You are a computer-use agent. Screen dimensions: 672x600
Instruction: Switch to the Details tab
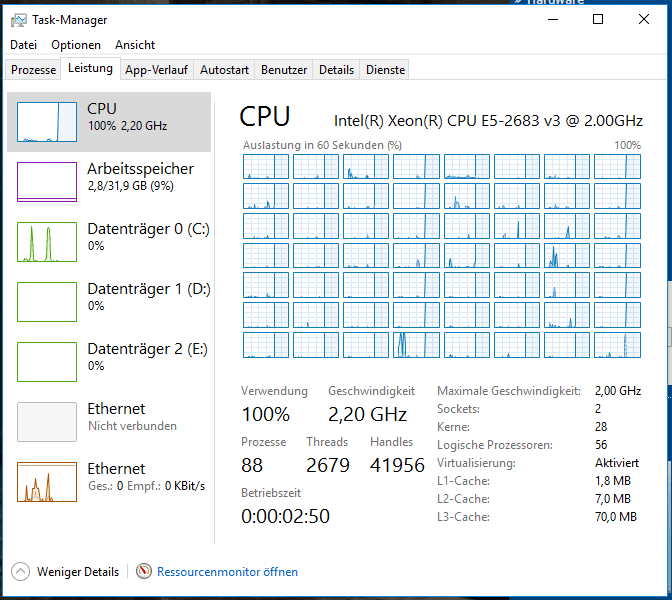[336, 70]
